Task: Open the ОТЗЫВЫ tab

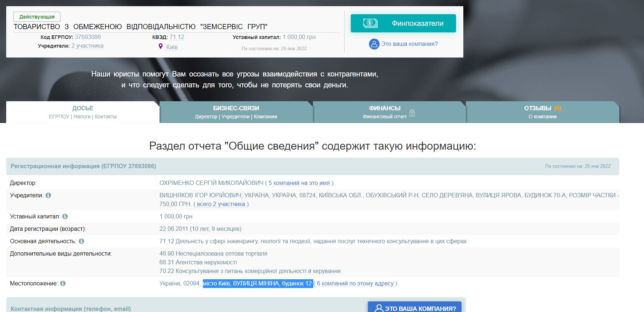Action: 542,112
